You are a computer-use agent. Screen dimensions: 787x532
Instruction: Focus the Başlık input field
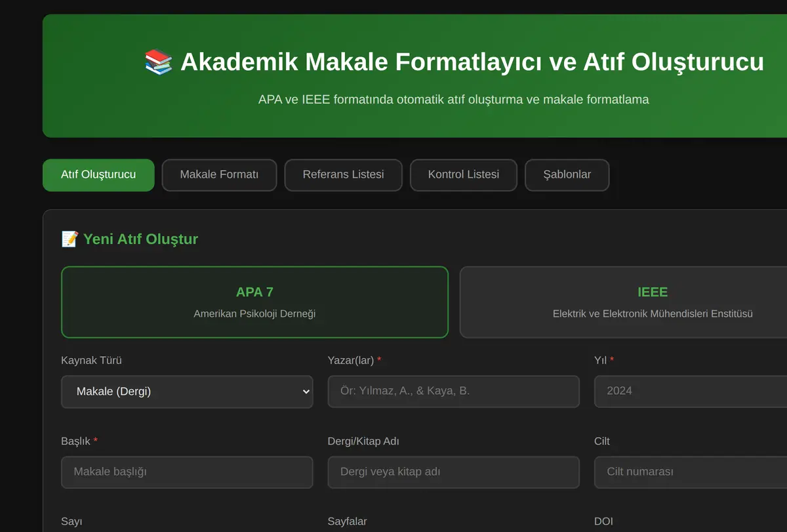pyautogui.click(x=187, y=472)
